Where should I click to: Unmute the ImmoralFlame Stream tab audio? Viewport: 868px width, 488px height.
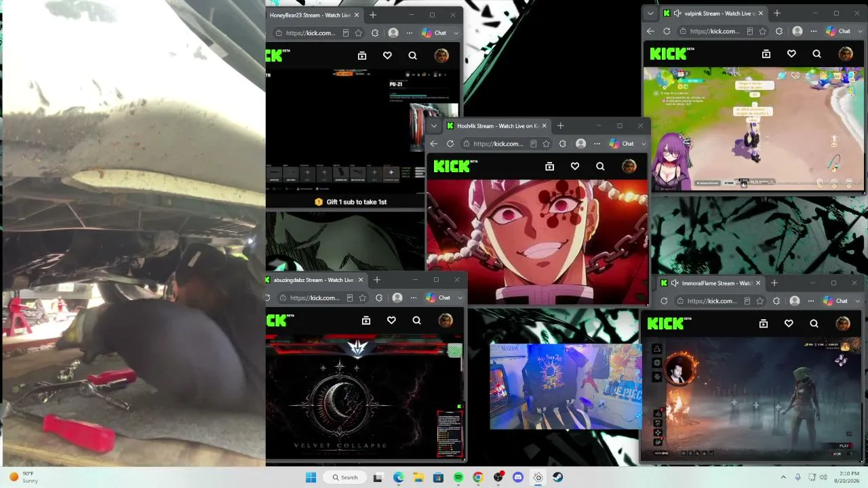(x=675, y=283)
